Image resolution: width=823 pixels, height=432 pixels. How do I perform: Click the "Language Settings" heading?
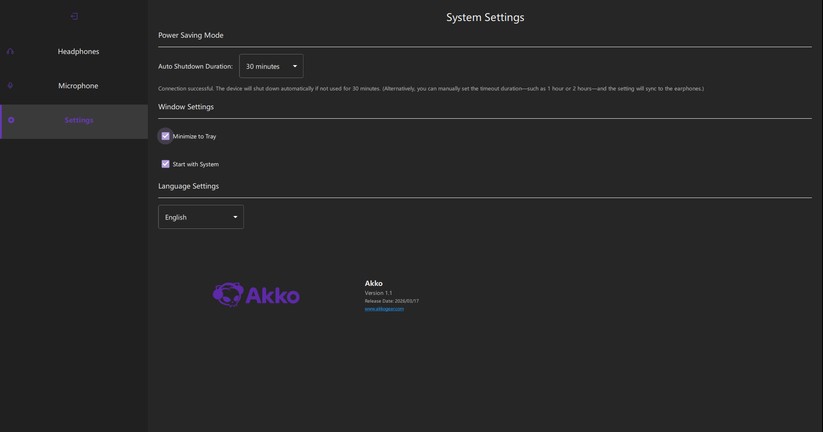[x=188, y=186]
